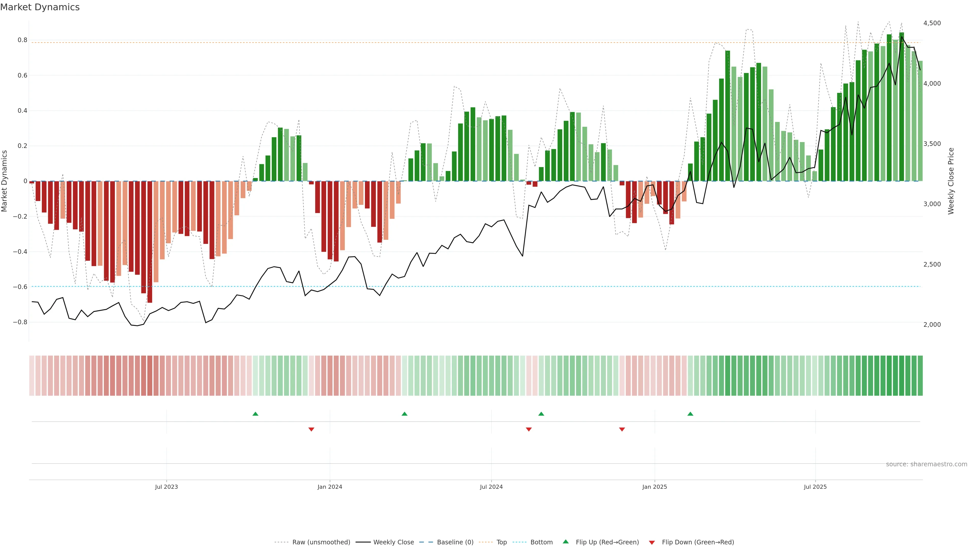The height and width of the screenshot is (551, 980).
Task: Click the last red Flip Down marker before Jan 2025
Action: coord(622,429)
